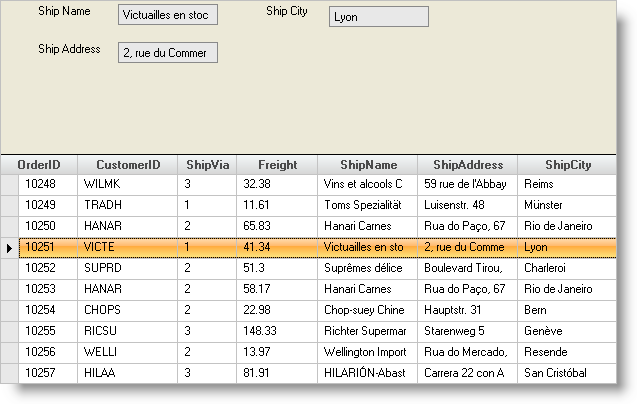Select the WELLI customer cell
Screen dimensions: 637x404
coord(127,352)
